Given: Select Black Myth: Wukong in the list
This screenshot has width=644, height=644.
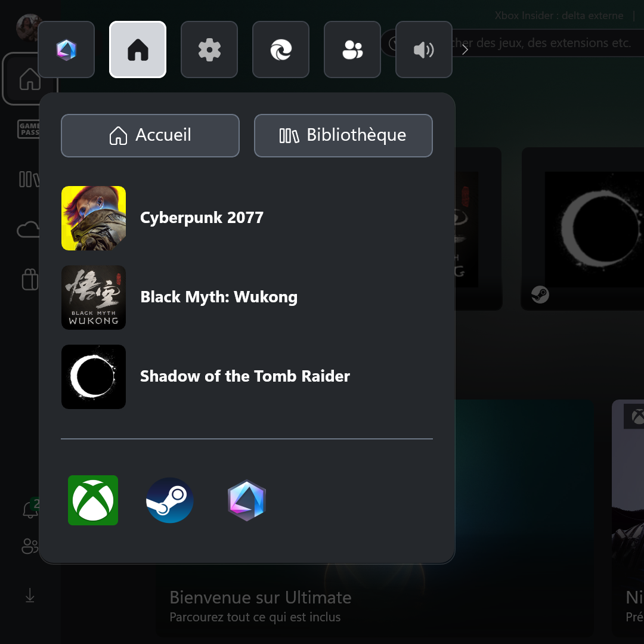Looking at the screenshot, I should point(218,297).
